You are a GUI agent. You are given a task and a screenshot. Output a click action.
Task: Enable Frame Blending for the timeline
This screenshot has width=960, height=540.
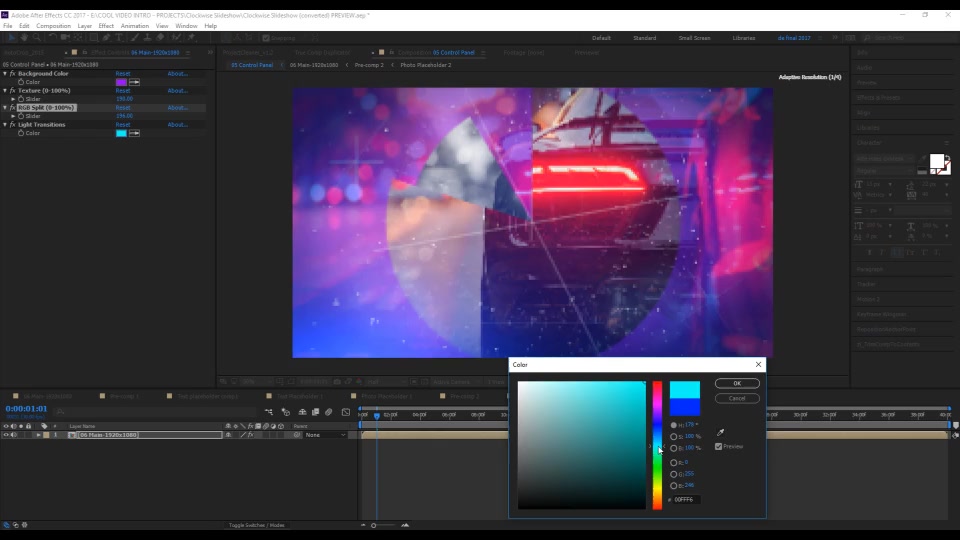(315, 412)
